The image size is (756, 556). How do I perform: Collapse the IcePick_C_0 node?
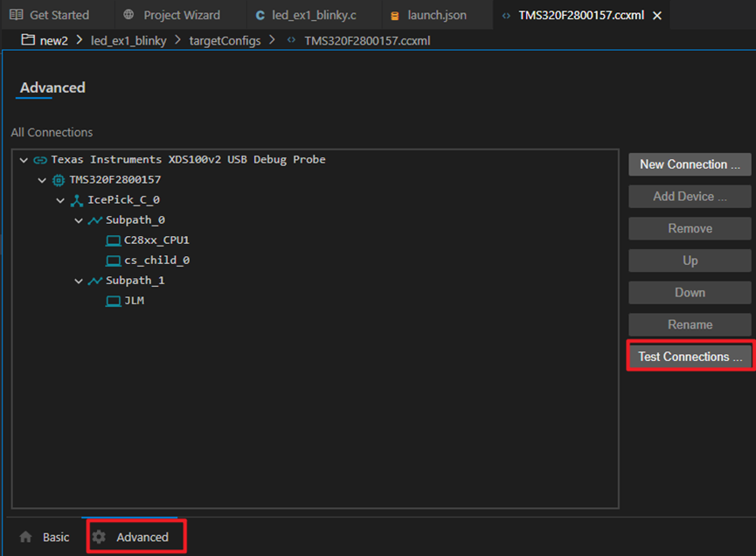(x=60, y=200)
